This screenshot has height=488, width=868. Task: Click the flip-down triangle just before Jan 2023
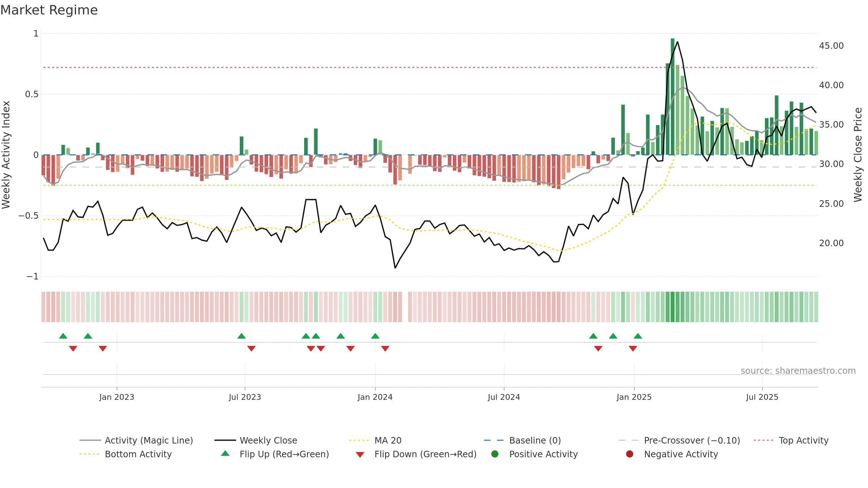103,348
